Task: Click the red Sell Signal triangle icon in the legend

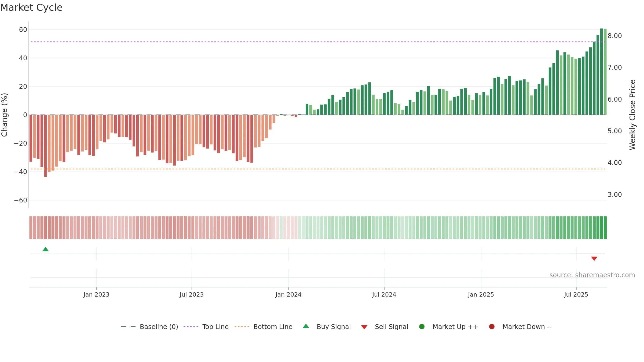Action: pos(364,327)
